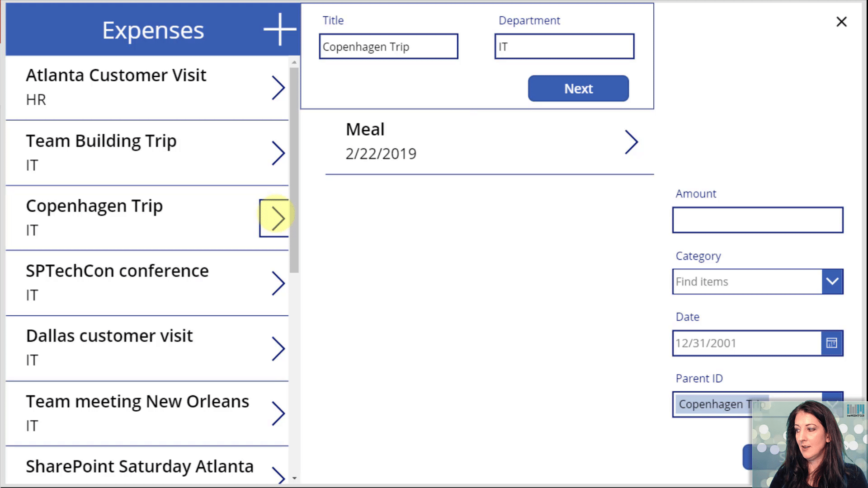Open Dallas customer visit details arrow
868x488 pixels.
(x=278, y=348)
